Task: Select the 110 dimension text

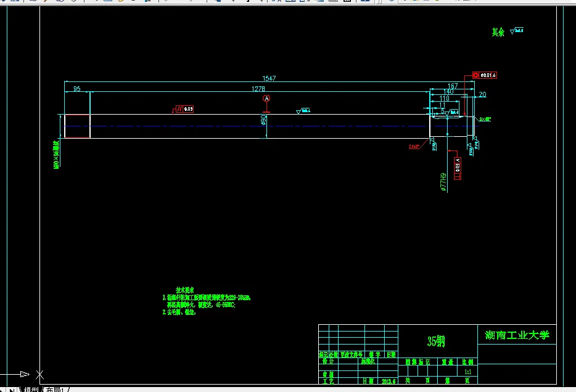Action: [x=445, y=99]
